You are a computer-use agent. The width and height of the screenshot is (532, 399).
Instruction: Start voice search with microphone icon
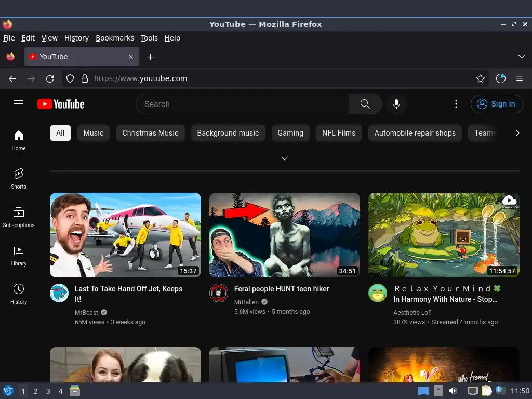tap(396, 104)
